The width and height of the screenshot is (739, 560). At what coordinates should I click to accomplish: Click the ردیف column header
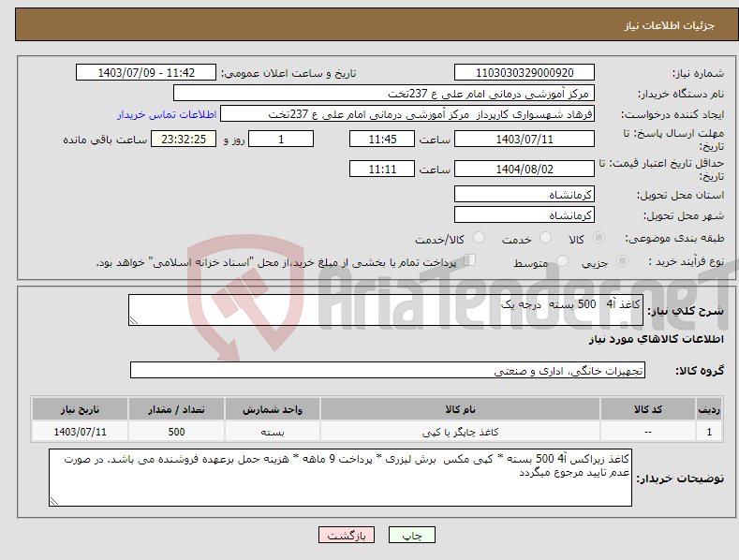coord(709,409)
